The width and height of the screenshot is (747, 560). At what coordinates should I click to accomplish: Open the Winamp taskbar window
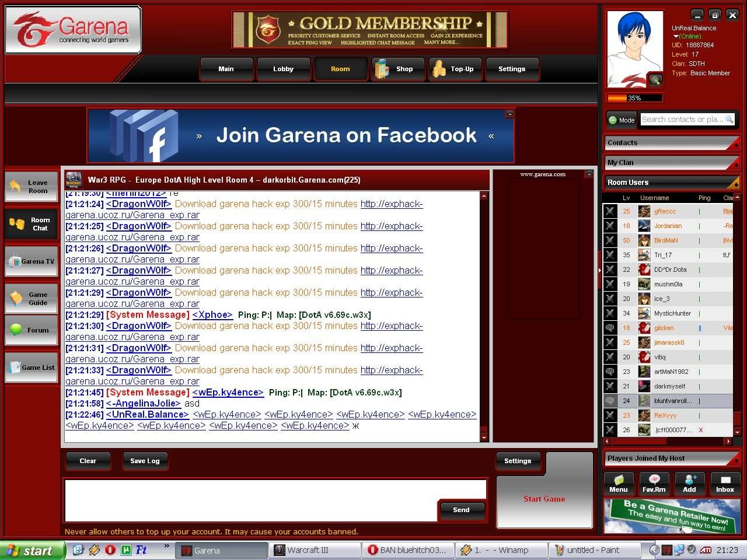[502, 550]
